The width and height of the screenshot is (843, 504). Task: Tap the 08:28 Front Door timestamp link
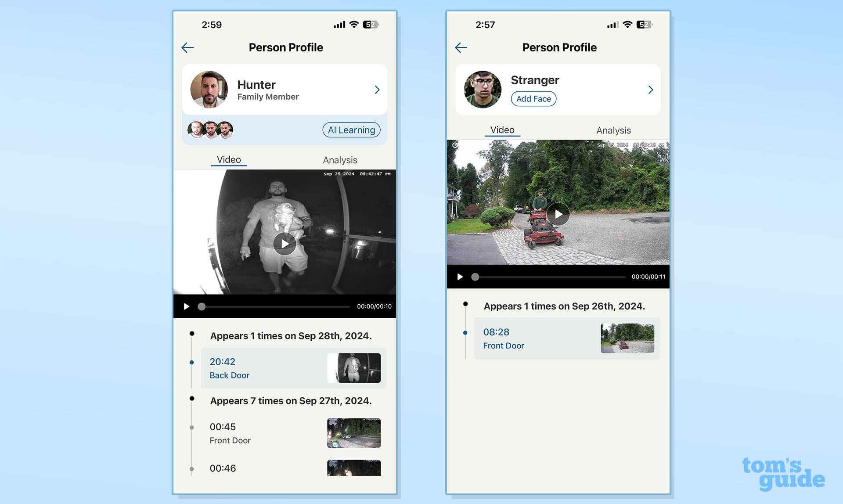(504, 338)
